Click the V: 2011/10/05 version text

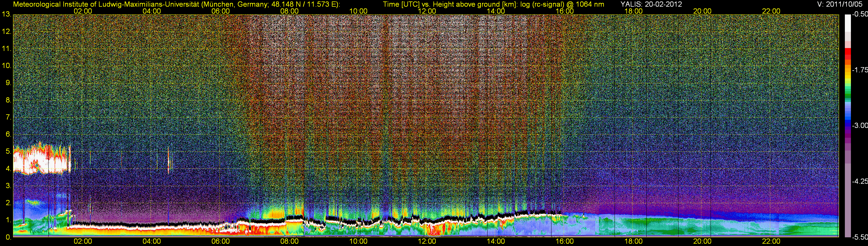point(841,4)
